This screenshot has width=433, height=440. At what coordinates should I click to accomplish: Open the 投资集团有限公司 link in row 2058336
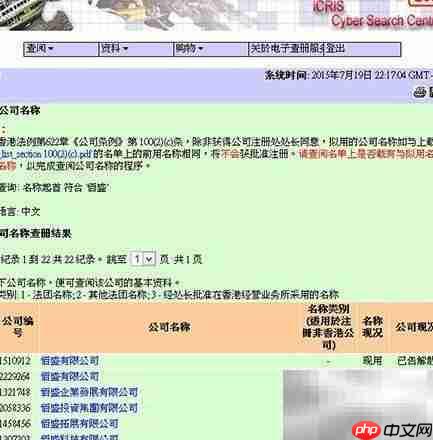coord(89,408)
